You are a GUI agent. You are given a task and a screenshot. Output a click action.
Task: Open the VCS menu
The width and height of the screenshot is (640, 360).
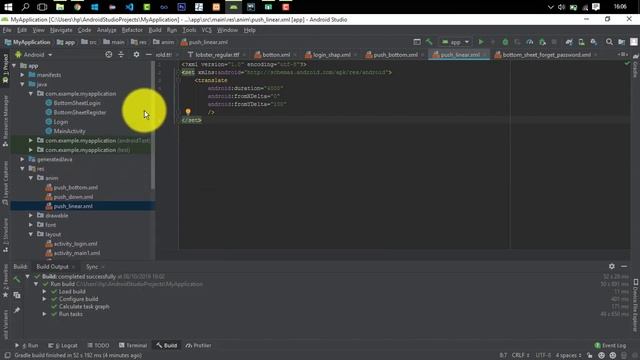pos(207,30)
